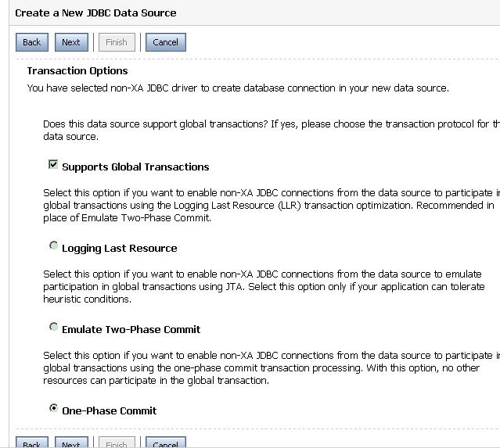This screenshot has width=500, height=448.
Task: Select the Logging Last Resource radio button
Action: pyautogui.click(x=53, y=246)
